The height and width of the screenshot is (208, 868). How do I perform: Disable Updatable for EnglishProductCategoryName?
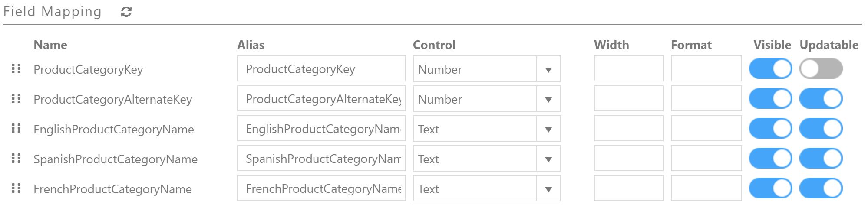pyautogui.click(x=821, y=128)
